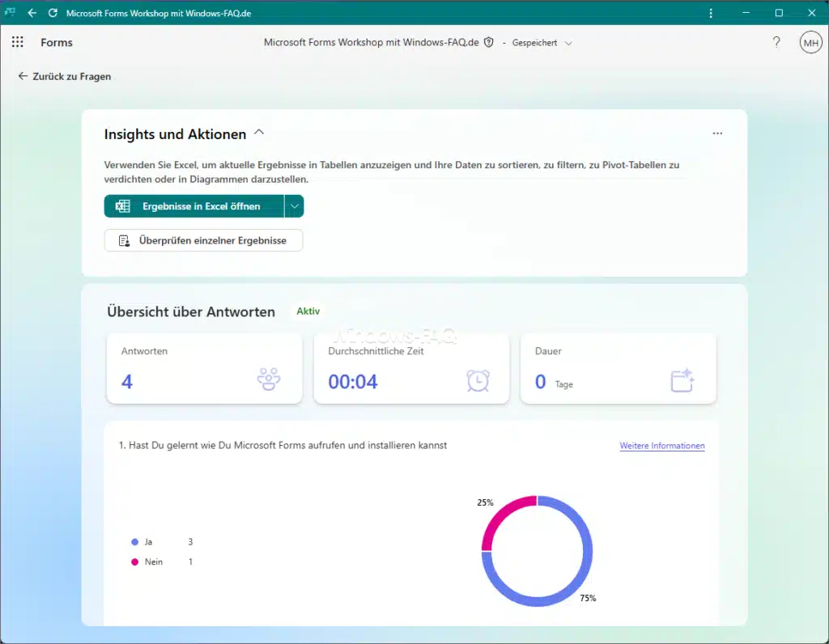
Task: Open the app launcher grid icon
Action: click(18, 42)
